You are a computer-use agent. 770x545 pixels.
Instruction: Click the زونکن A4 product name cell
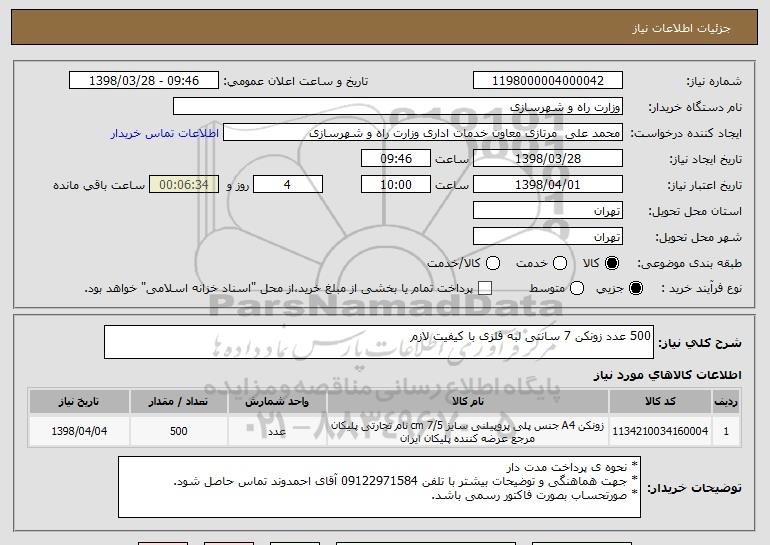pos(468,431)
